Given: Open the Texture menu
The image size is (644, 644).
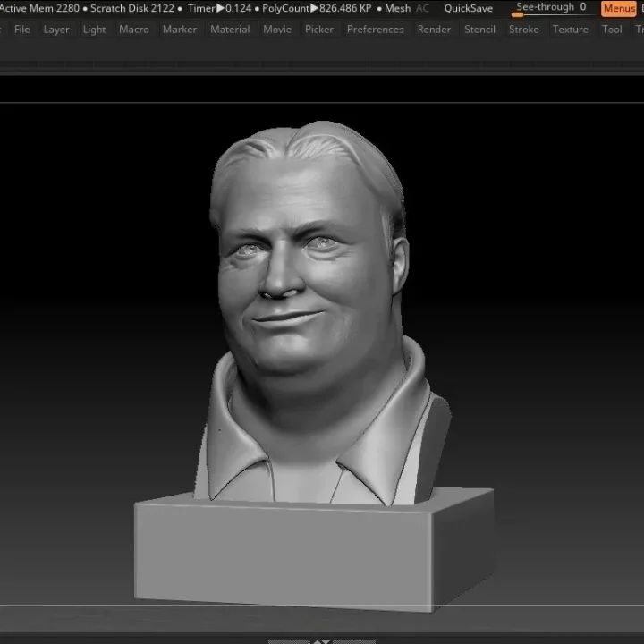Looking at the screenshot, I should click(571, 30).
